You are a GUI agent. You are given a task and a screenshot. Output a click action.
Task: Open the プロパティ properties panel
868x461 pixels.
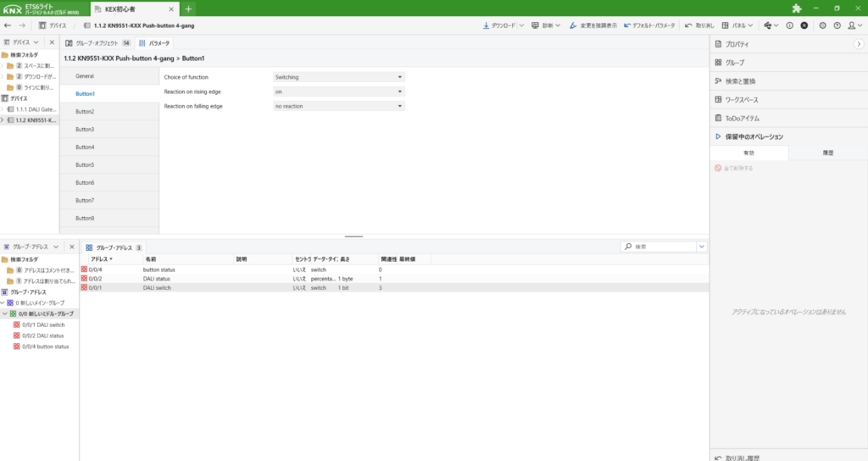[x=736, y=44]
